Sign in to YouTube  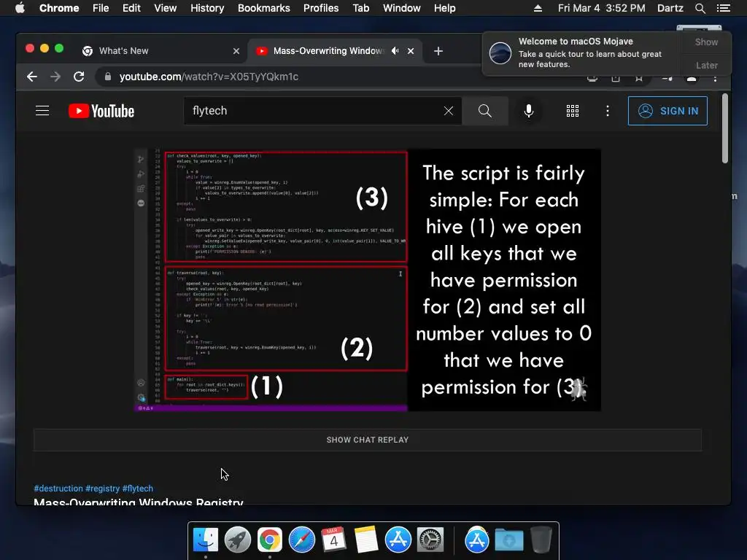(x=667, y=111)
